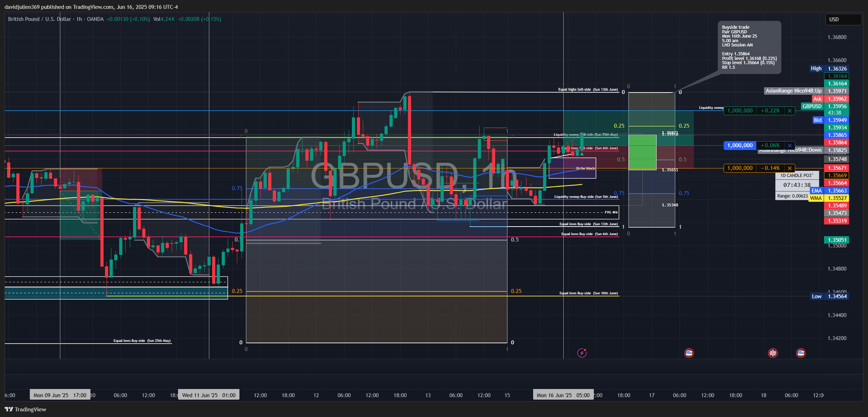Click the 1.35748 gray price label
868x417 pixels.
click(836, 159)
